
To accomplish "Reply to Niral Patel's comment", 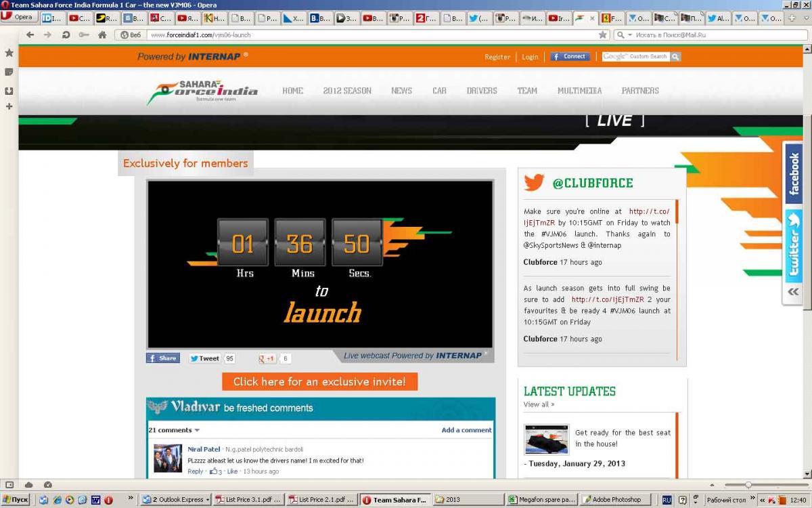I will point(196,471).
